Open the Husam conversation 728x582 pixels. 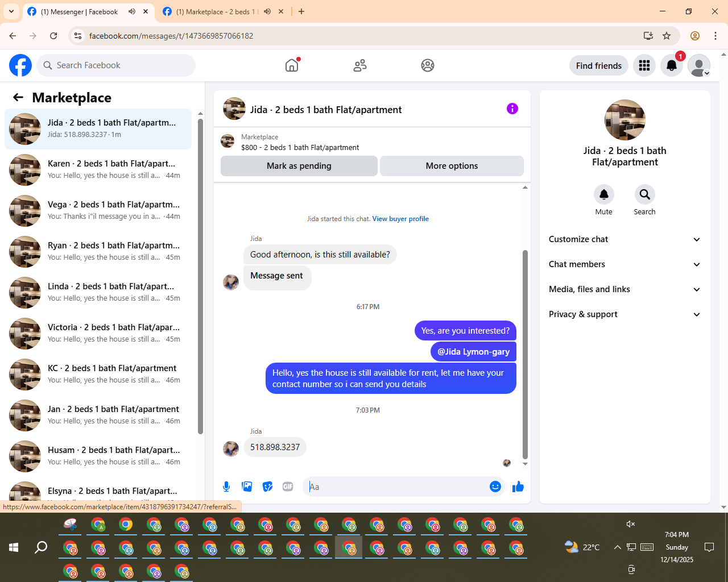(x=98, y=456)
